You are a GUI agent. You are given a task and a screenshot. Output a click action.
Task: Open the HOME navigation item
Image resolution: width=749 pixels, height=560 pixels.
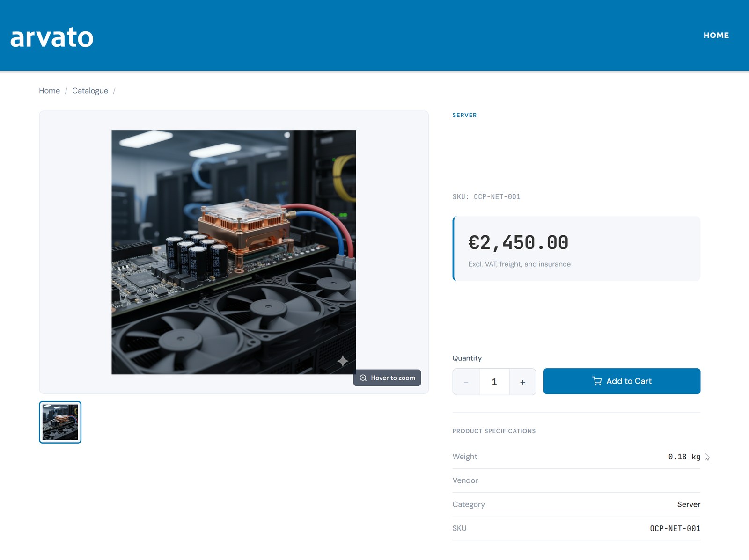pyautogui.click(x=716, y=35)
